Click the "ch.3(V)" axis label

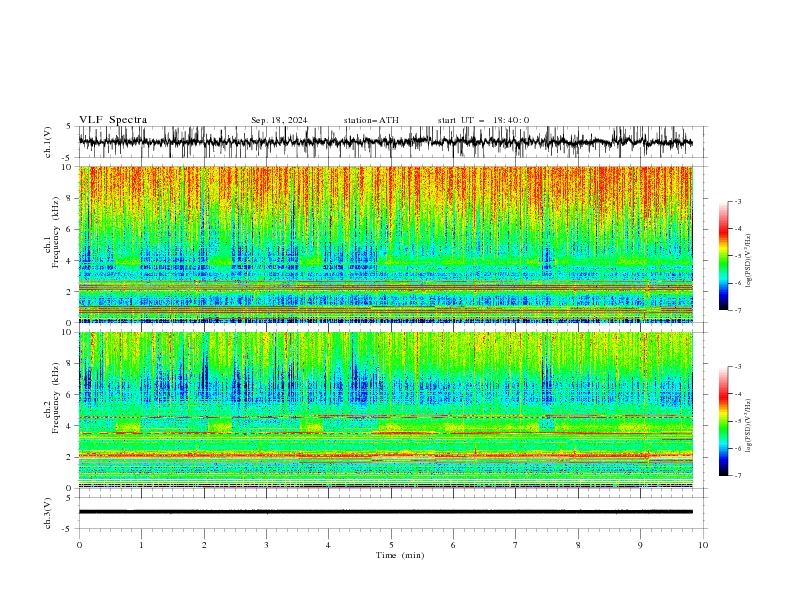48,513
